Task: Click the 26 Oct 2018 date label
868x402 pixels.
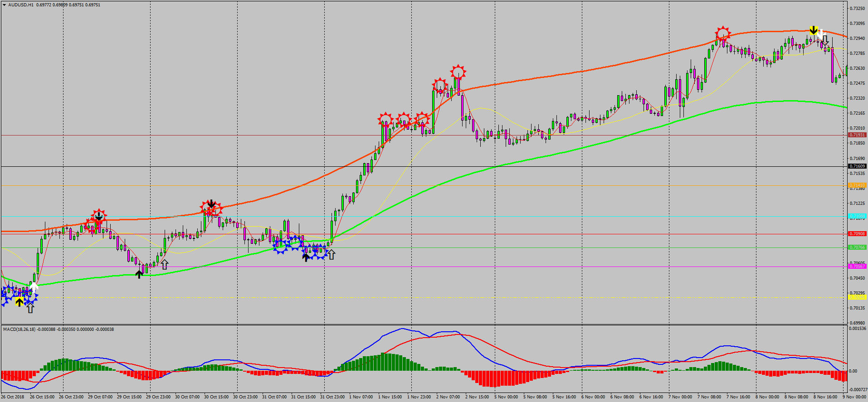Action: click(x=13, y=397)
